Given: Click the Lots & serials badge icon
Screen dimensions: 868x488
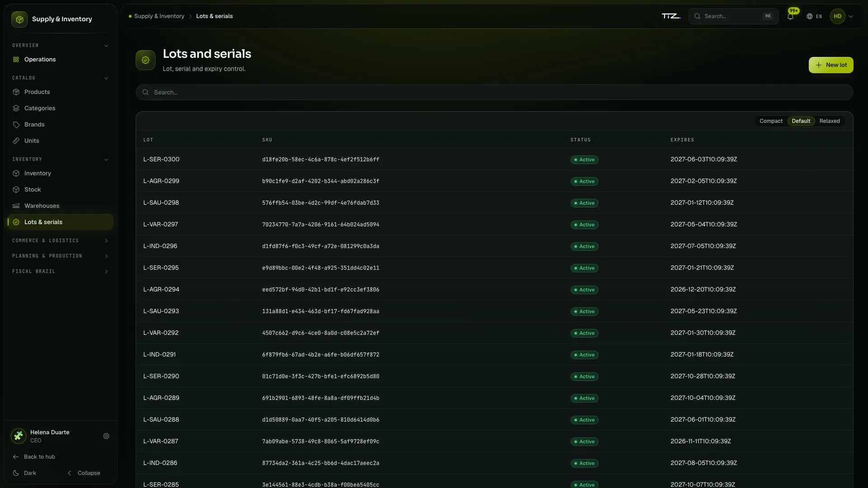Looking at the screenshot, I should (16, 222).
